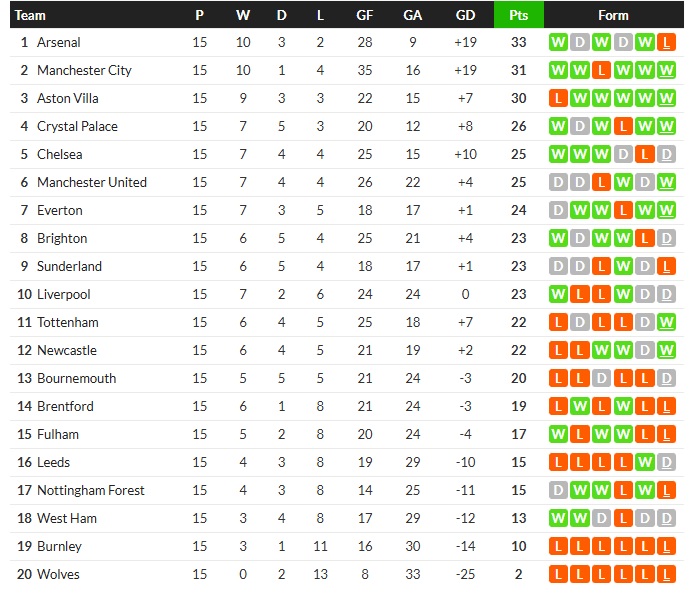Click the Wolves team name
This screenshot has width=690, height=594.
(x=58, y=575)
